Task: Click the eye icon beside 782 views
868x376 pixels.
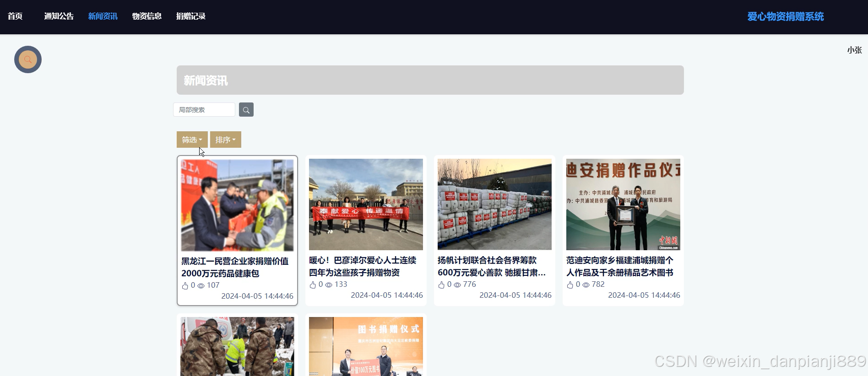Action: coord(586,285)
